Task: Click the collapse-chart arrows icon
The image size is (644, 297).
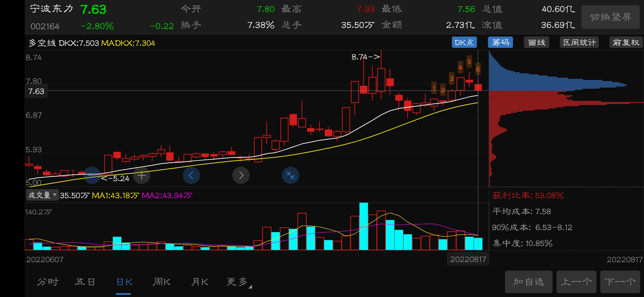Action: [290, 175]
